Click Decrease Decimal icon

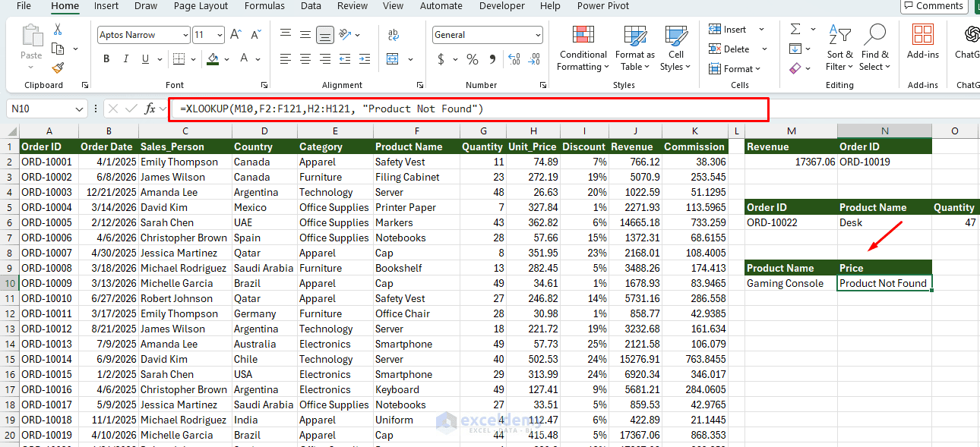click(x=535, y=59)
